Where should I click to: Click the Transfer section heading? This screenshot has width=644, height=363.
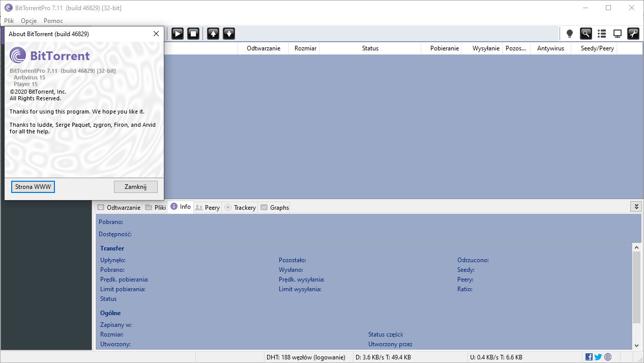[112, 248]
